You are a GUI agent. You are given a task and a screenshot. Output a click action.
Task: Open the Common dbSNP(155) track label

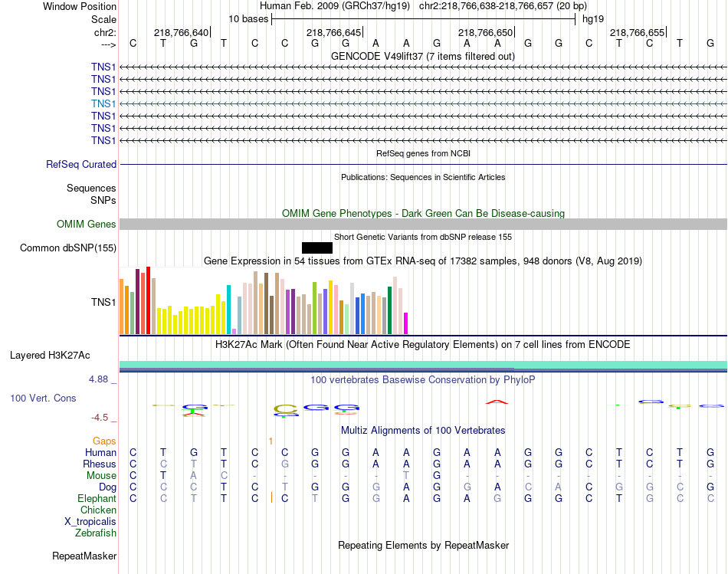(x=68, y=248)
